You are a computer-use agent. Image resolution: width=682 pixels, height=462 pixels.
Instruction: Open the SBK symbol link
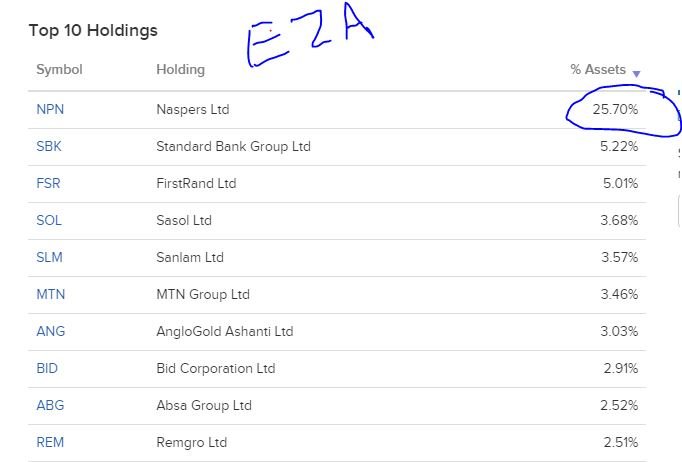pos(49,146)
